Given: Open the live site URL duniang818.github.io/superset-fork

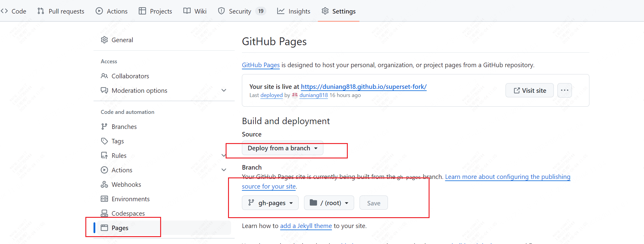Looking at the screenshot, I should 364,87.
